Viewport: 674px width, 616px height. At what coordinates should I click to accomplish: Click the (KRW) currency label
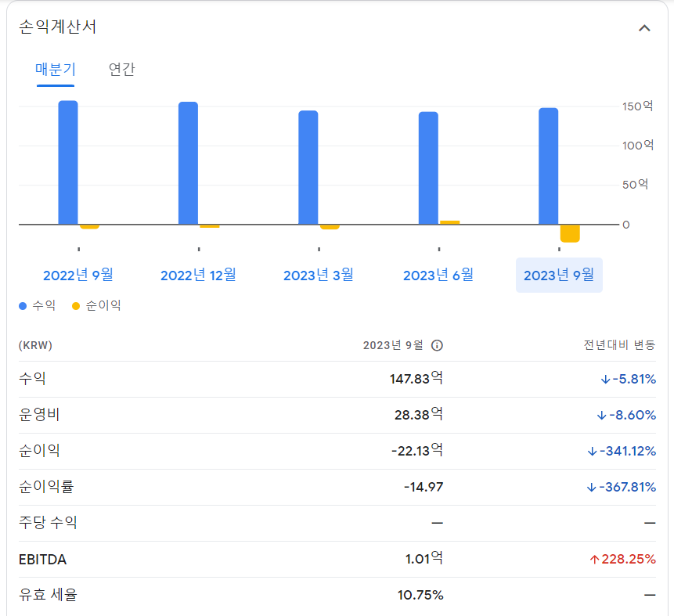tap(35, 345)
